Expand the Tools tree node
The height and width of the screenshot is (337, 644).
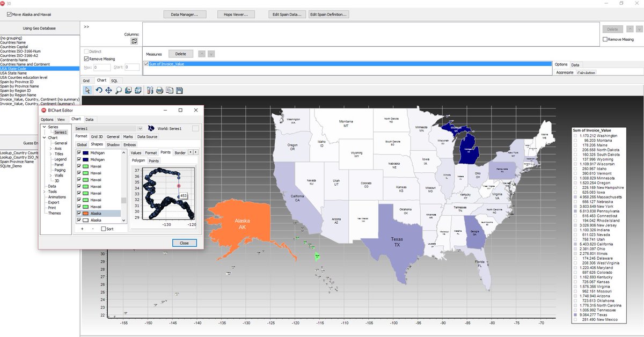(x=44, y=192)
